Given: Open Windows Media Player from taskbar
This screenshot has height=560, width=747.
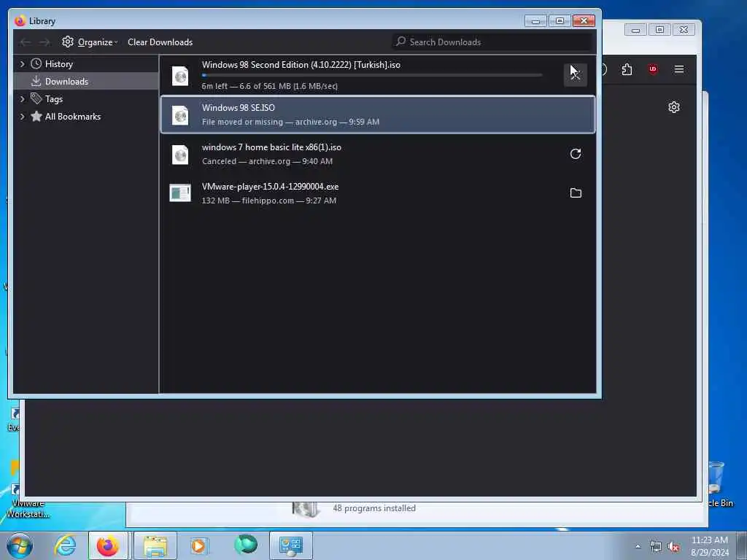Looking at the screenshot, I should point(199,545).
